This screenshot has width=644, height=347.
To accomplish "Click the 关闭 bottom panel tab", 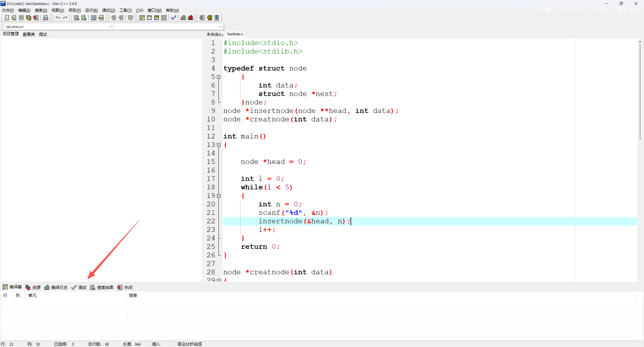I will pyautogui.click(x=125, y=287).
